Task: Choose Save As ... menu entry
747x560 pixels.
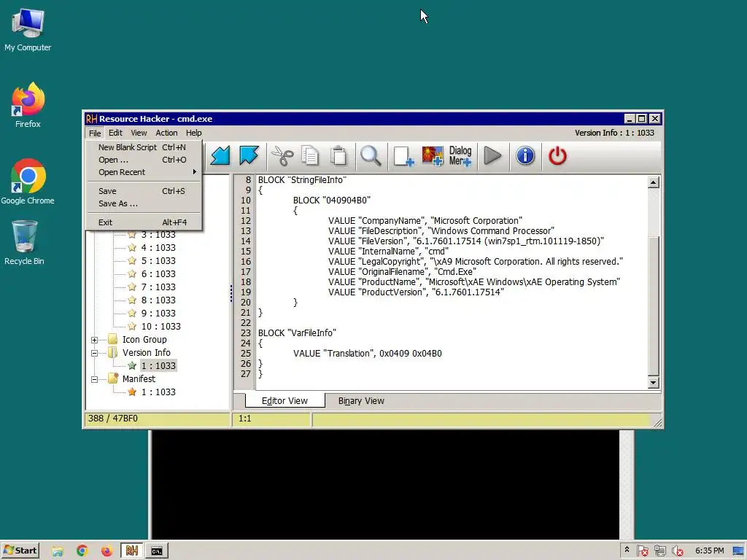Action: tap(144, 203)
